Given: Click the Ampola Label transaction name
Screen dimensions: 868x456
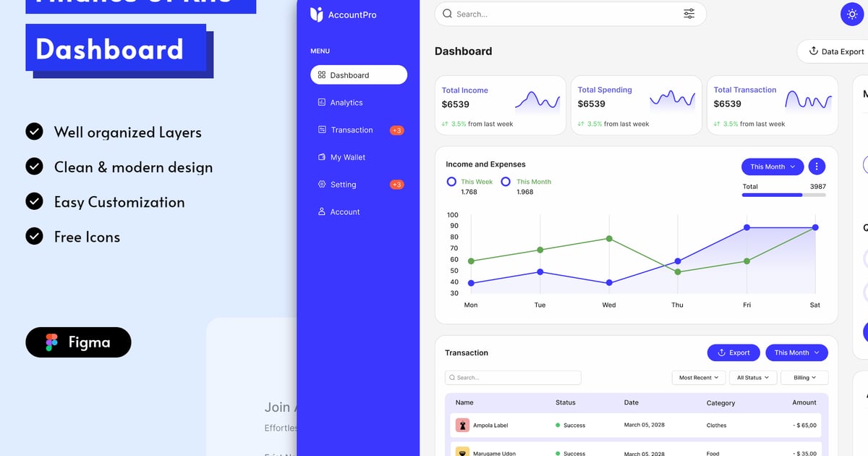Looking at the screenshot, I should [x=490, y=426].
